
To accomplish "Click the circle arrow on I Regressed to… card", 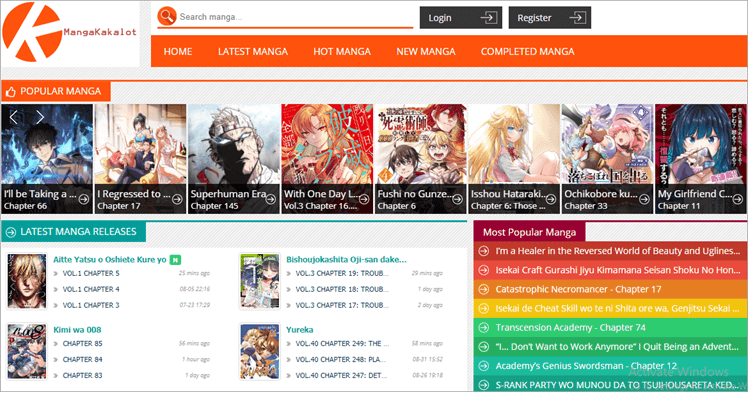I will pyautogui.click(x=177, y=199).
